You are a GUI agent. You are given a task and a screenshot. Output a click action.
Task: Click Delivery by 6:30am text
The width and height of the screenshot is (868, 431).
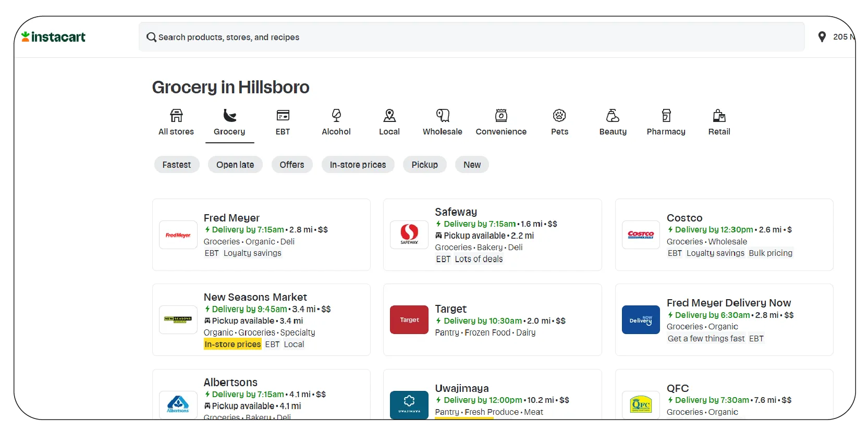coord(712,315)
